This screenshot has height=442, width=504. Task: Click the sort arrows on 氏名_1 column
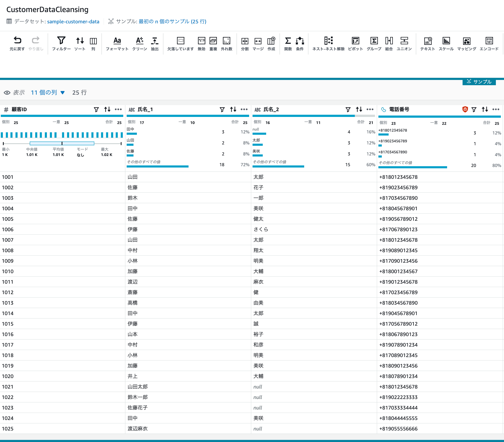[233, 110]
